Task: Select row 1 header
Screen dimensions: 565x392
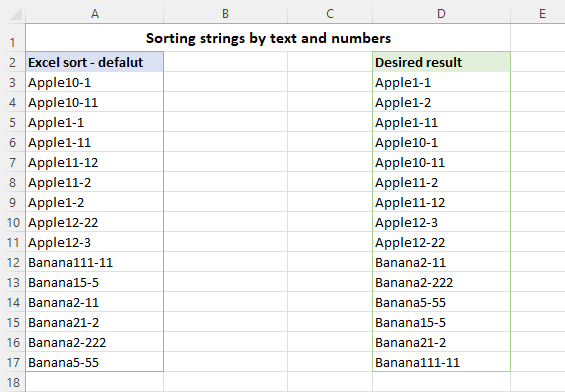Action: coord(13,38)
